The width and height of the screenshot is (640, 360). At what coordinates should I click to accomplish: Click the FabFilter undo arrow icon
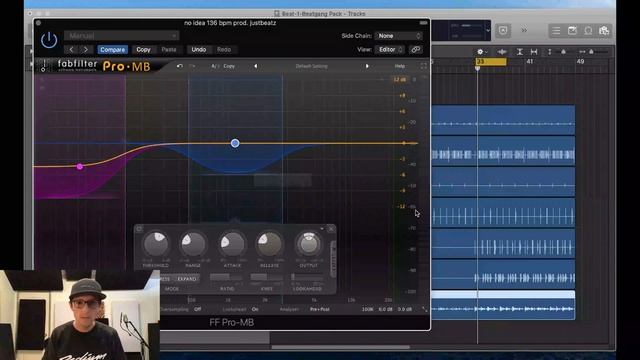[180, 66]
